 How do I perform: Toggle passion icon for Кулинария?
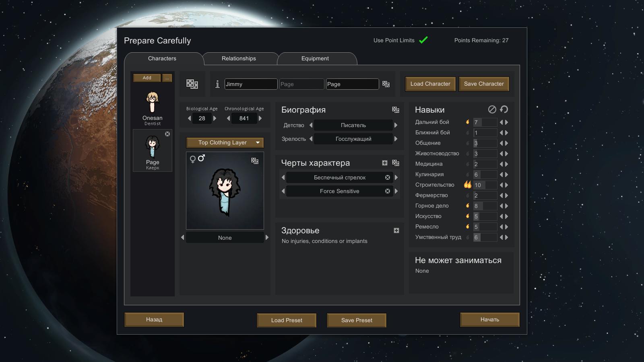point(468,174)
